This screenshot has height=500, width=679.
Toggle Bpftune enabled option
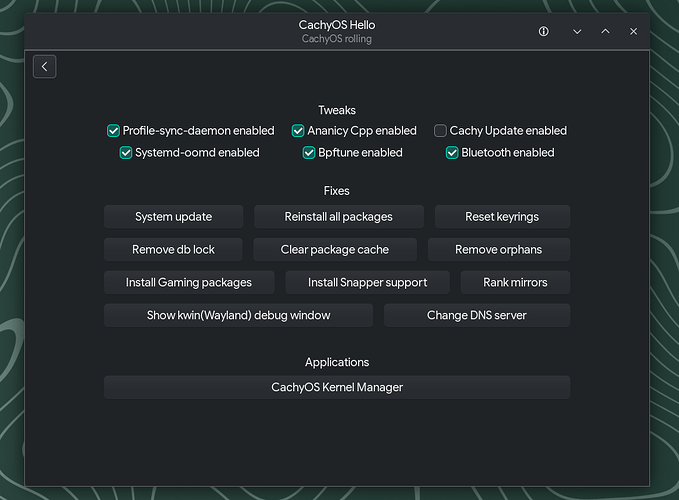(x=310, y=153)
